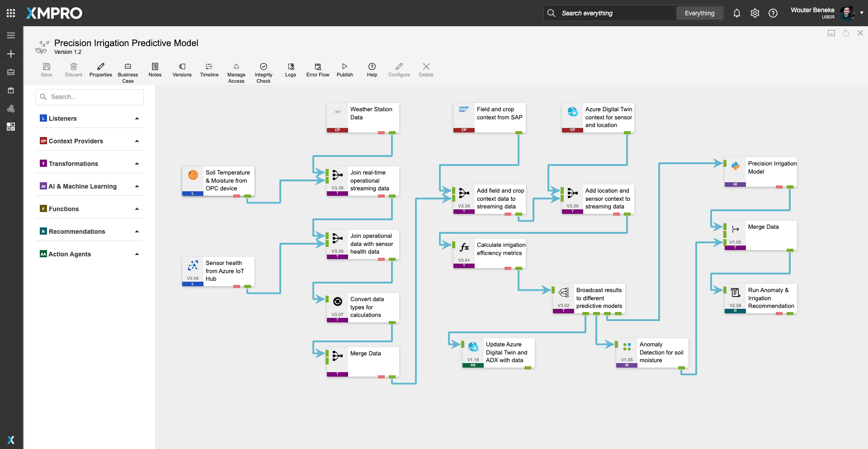The height and width of the screenshot is (449, 868).
Task: Open the Everything search scope dropdown
Action: [699, 13]
